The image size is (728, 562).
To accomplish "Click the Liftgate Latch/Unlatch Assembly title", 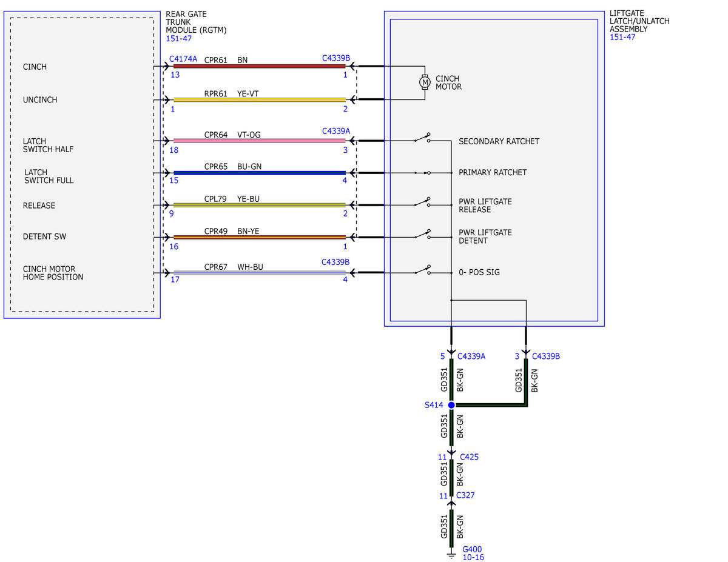I will (639, 21).
